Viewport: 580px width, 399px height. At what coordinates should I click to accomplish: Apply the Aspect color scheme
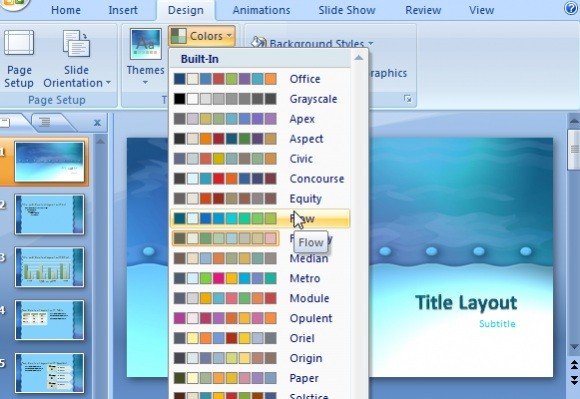[x=260, y=139]
